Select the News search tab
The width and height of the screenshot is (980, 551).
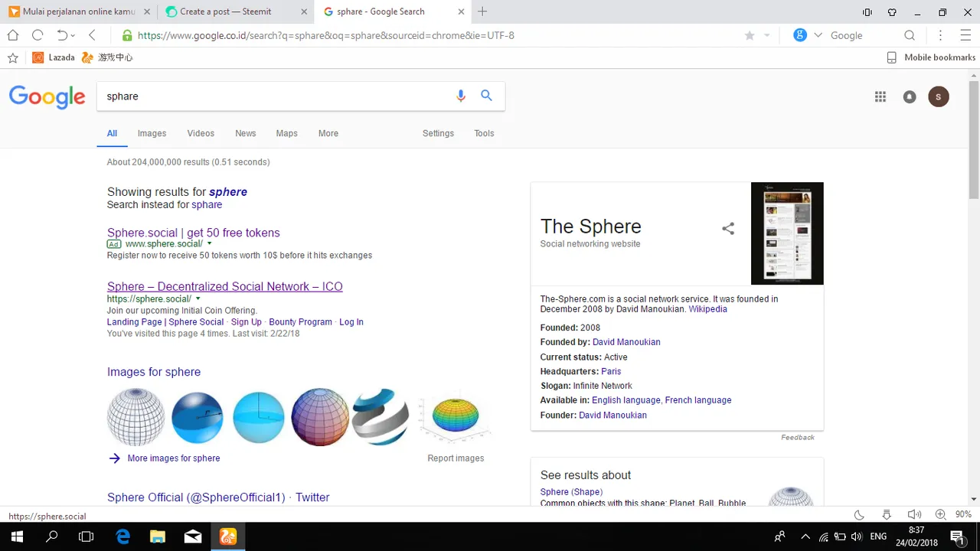[x=246, y=133]
